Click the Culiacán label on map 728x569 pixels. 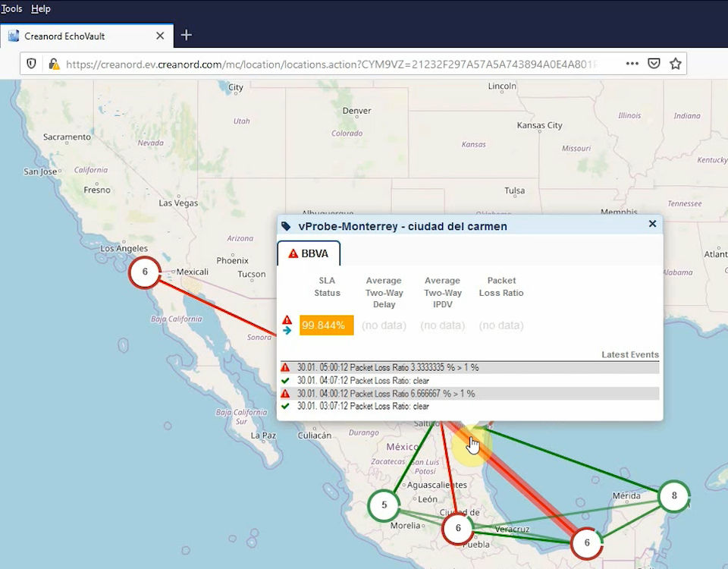tap(314, 435)
